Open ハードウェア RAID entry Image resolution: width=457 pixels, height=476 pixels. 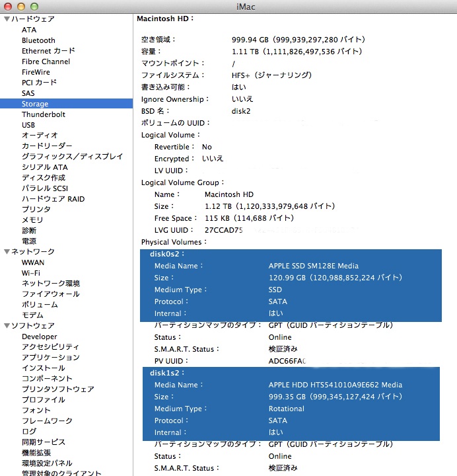(53, 199)
